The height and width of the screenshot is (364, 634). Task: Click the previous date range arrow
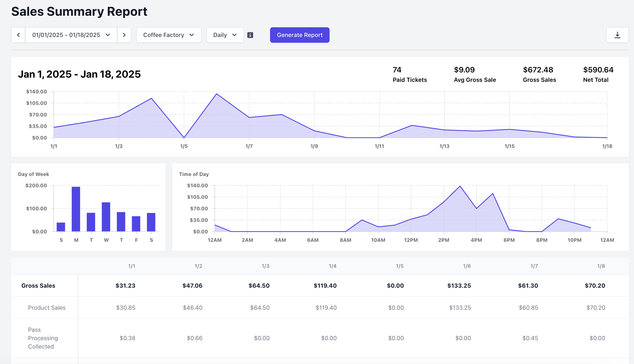tap(18, 35)
